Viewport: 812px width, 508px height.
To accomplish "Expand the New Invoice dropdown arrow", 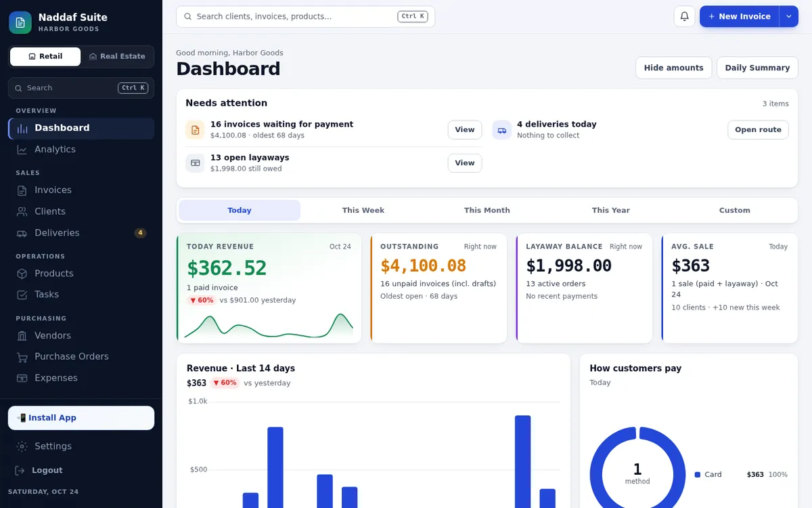I will 789,16.
